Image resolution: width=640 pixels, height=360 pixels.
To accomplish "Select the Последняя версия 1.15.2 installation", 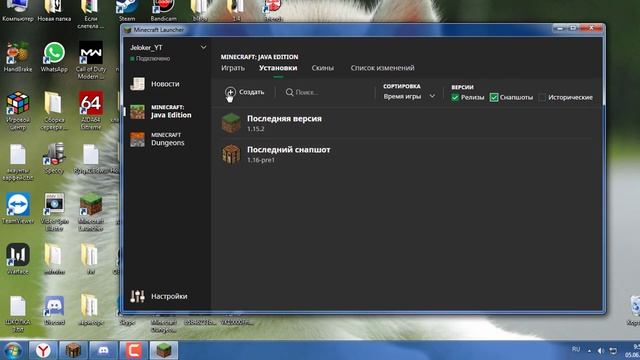I will [406, 123].
